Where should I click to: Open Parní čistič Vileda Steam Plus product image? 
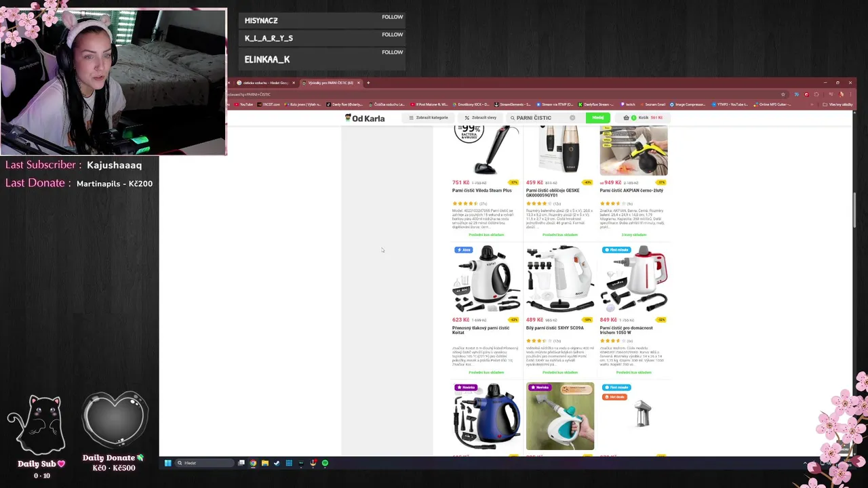point(486,150)
